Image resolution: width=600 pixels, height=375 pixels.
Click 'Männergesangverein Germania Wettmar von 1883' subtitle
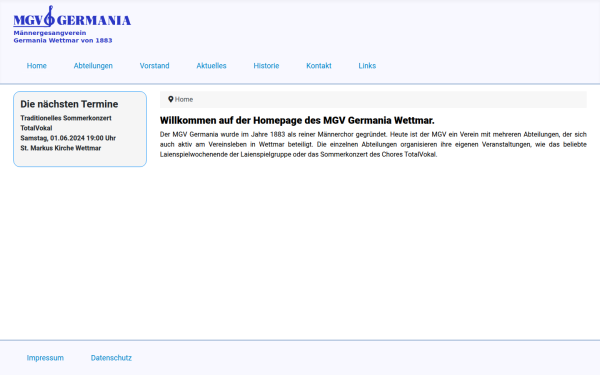coord(63,37)
